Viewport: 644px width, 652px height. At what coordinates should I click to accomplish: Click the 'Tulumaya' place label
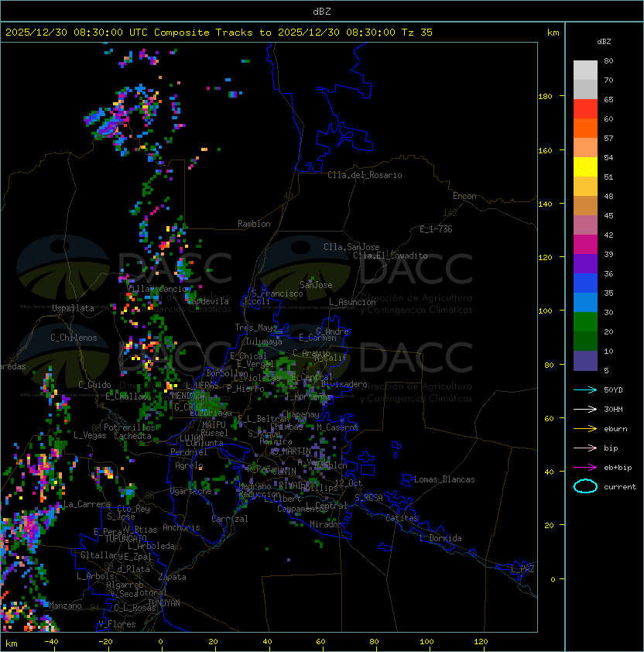pyautogui.click(x=264, y=341)
